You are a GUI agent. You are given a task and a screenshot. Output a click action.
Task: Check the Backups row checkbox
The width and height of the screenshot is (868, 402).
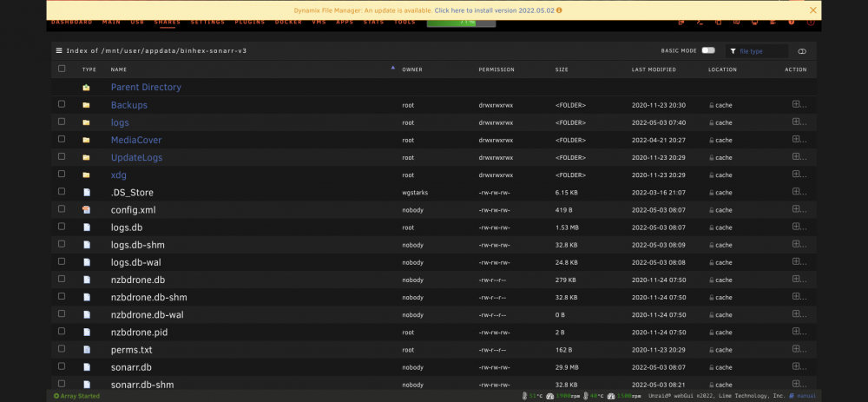coord(62,104)
